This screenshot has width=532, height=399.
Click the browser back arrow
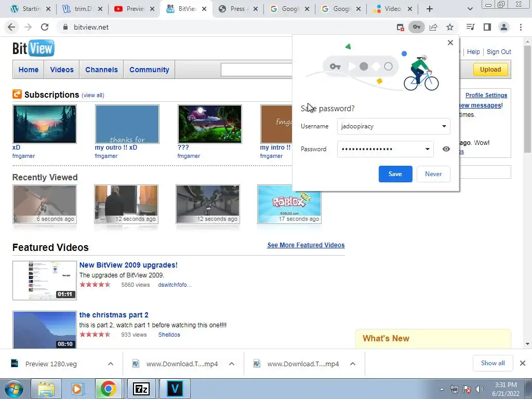tap(11, 27)
